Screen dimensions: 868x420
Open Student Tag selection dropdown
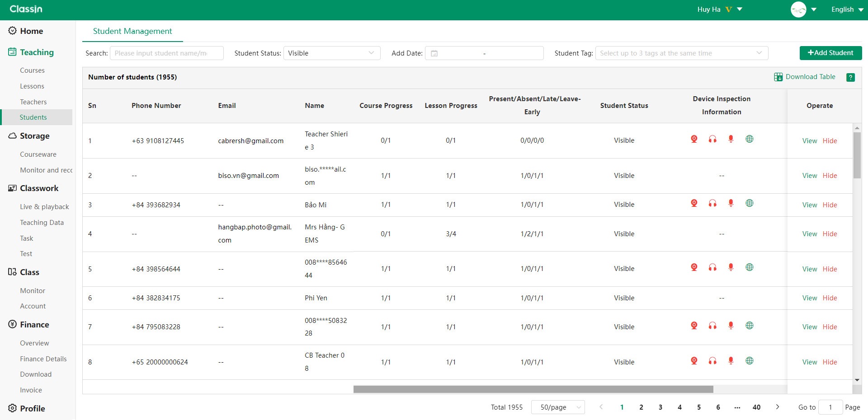pyautogui.click(x=682, y=53)
